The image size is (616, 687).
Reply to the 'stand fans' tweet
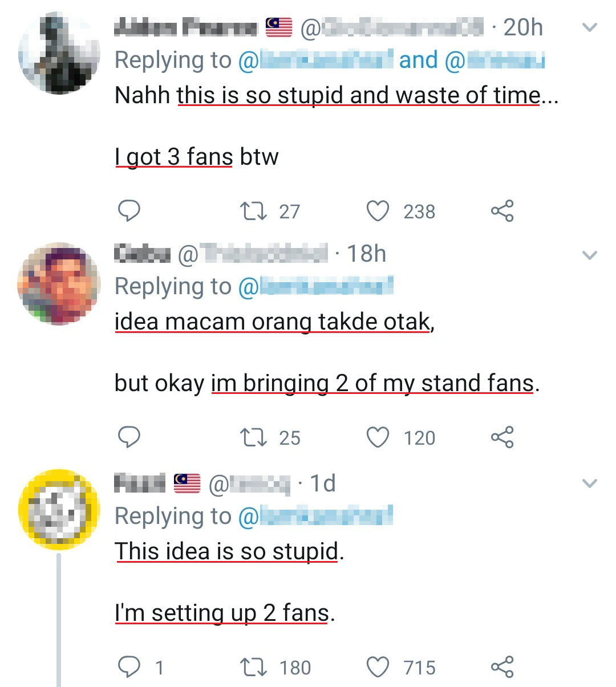point(129,437)
